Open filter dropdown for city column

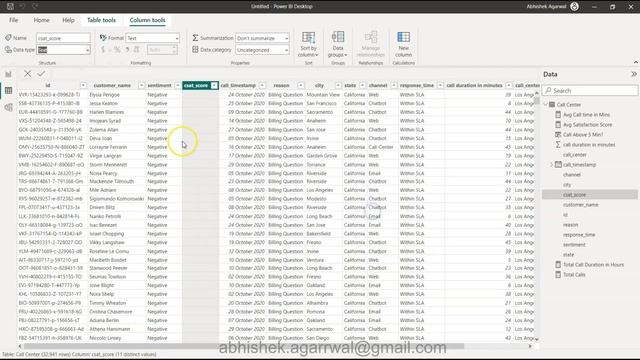point(338,85)
